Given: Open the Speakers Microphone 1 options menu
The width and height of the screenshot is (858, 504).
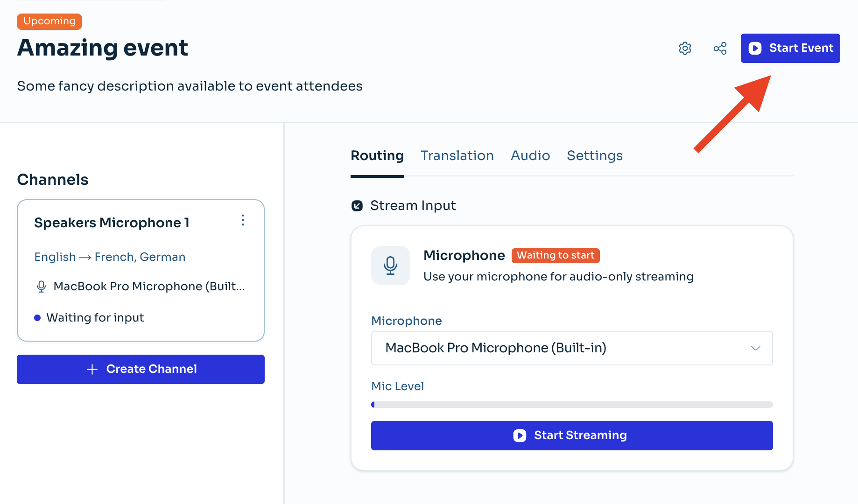Looking at the screenshot, I should (243, 221).
